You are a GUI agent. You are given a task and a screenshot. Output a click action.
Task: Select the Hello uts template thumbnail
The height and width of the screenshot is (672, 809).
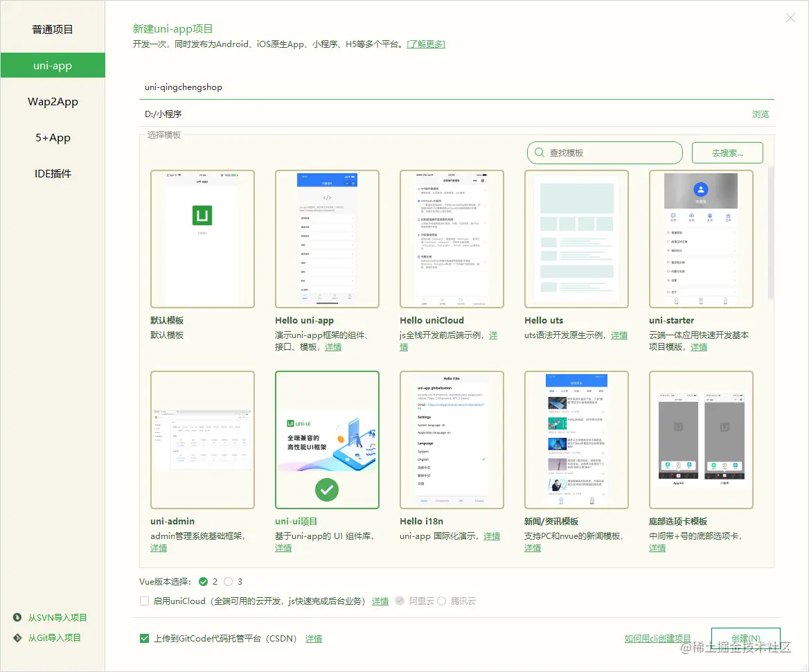(576, 239)
